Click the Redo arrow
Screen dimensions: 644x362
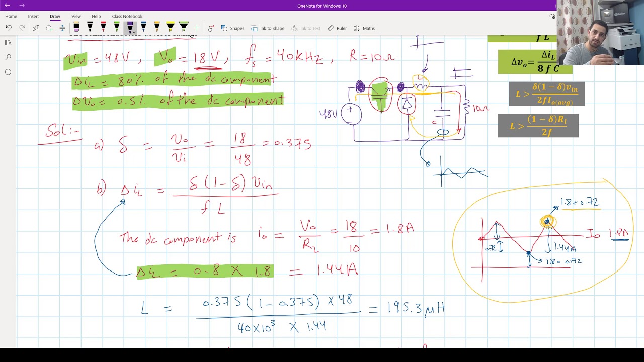(x=22, y=28)
